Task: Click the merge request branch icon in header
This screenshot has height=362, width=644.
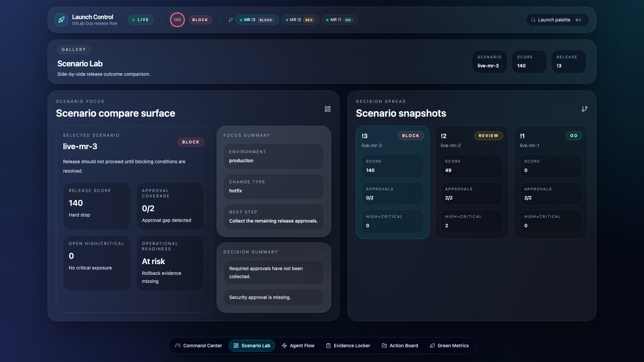Action: coord(231,20)
